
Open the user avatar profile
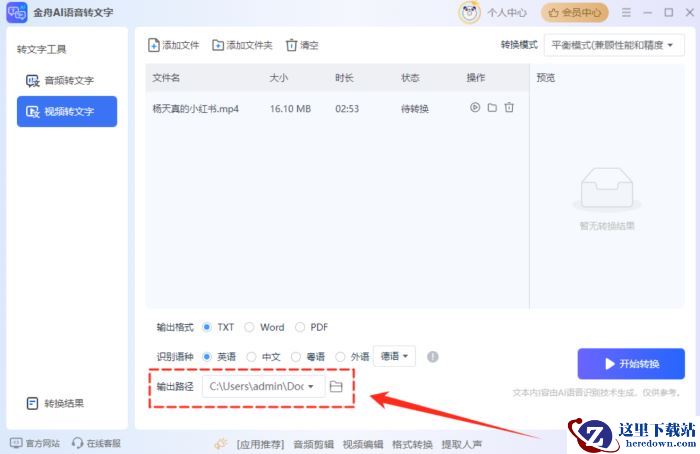[x=469, y=12]
